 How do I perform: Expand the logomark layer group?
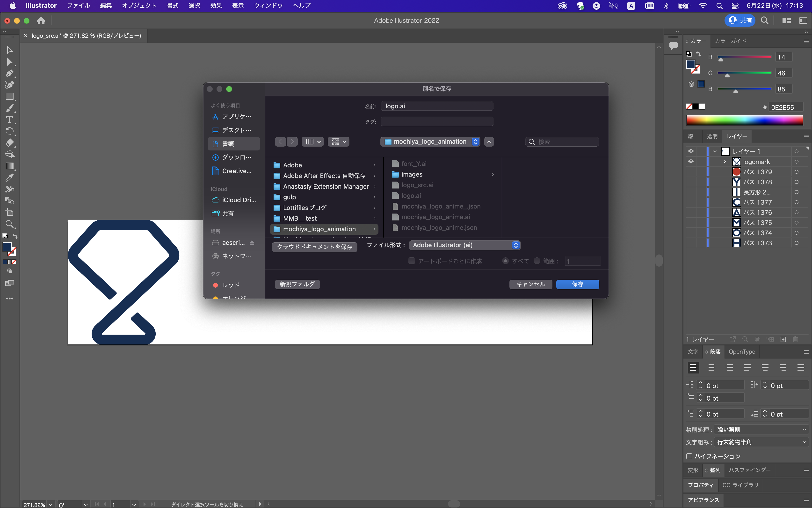pyautogui.click(x=725, y=162)
